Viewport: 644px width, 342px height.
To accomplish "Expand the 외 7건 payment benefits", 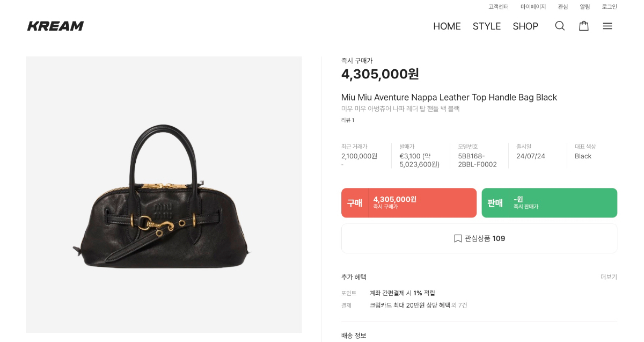I will click(x=459, y=305).
